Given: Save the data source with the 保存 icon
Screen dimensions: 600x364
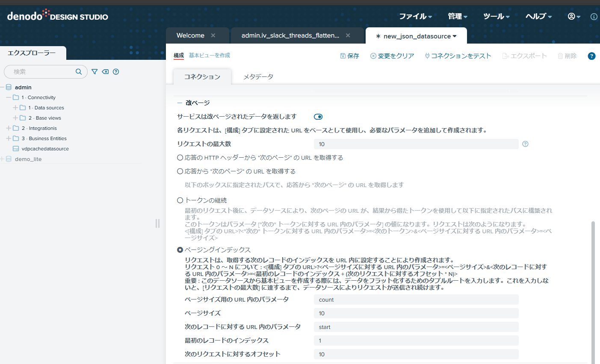Looking at the screenshot, I should point(350,56).
